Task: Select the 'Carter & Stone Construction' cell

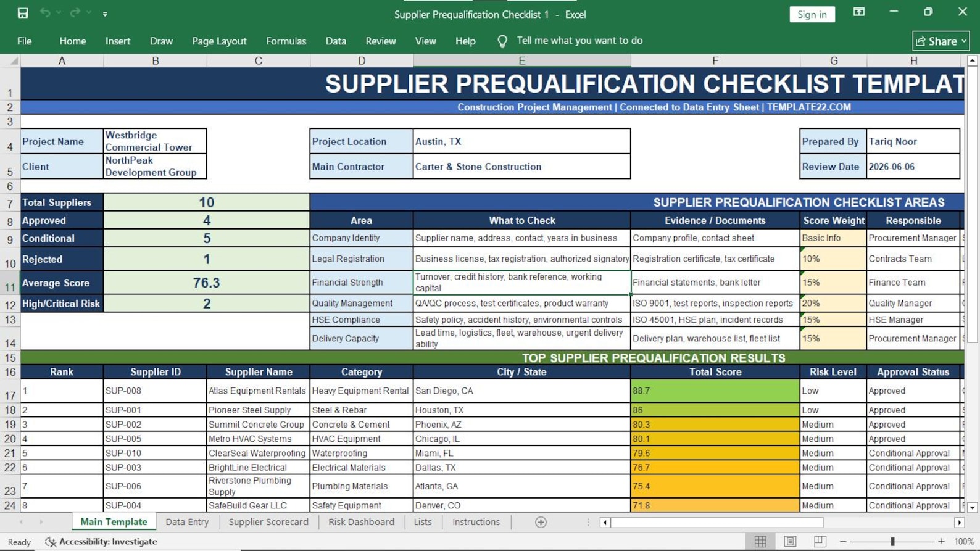Action: tap(522, 167)
